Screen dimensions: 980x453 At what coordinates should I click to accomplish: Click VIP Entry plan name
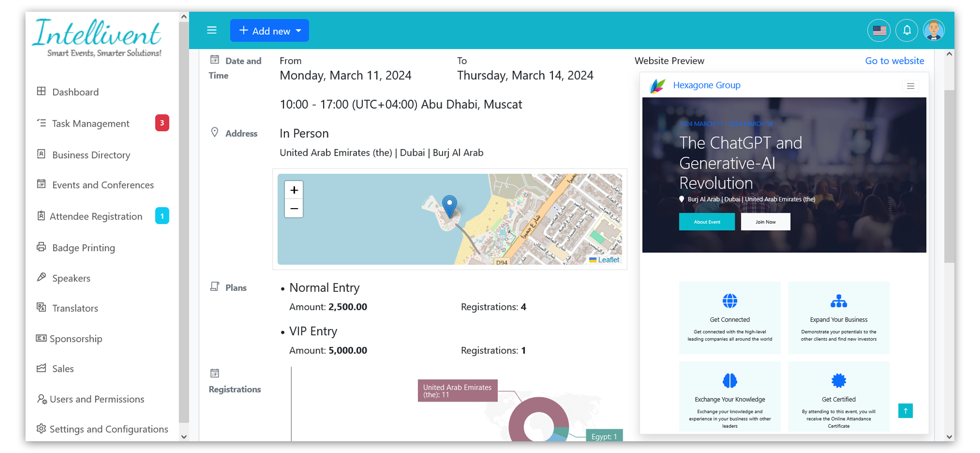point(313,332)
